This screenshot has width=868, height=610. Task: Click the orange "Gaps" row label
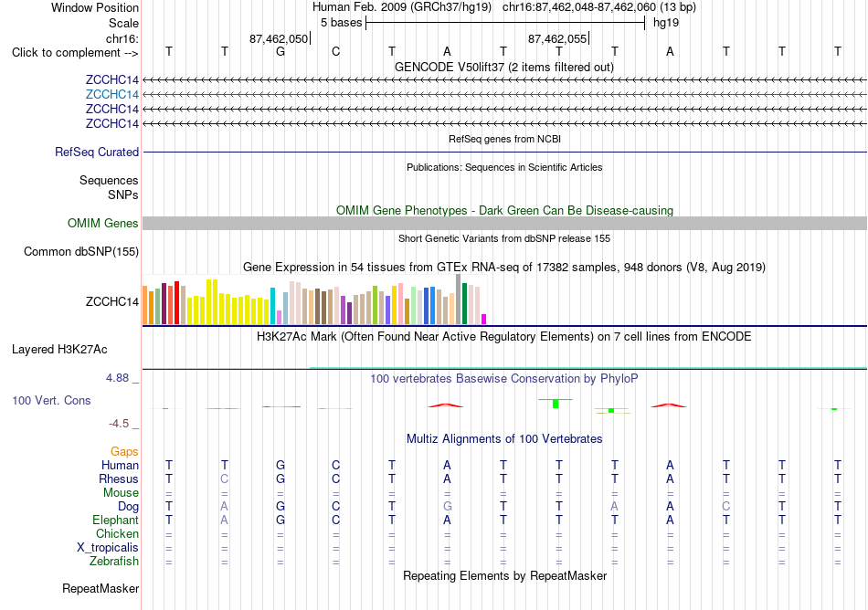point(124,452)
